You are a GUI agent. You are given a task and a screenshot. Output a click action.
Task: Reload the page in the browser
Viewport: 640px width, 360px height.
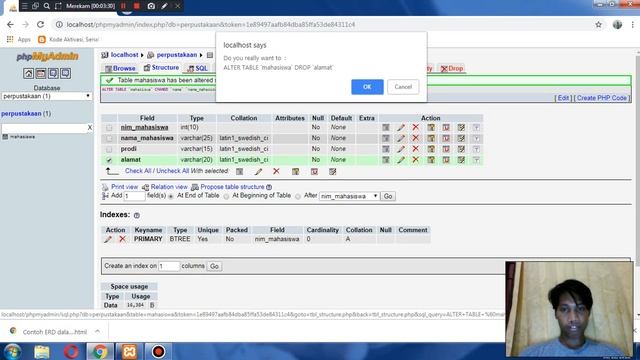click(40, 24)
